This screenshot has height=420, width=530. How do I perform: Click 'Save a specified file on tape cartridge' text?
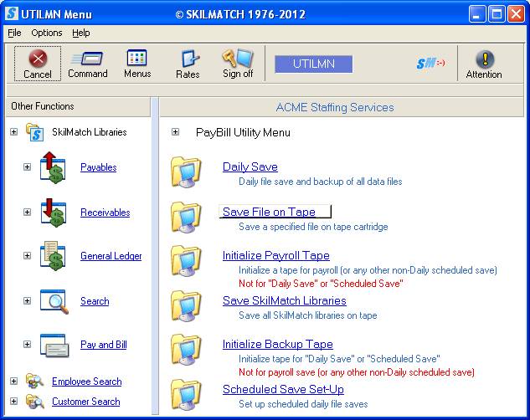pyautogui.click(x=313, y=227)
